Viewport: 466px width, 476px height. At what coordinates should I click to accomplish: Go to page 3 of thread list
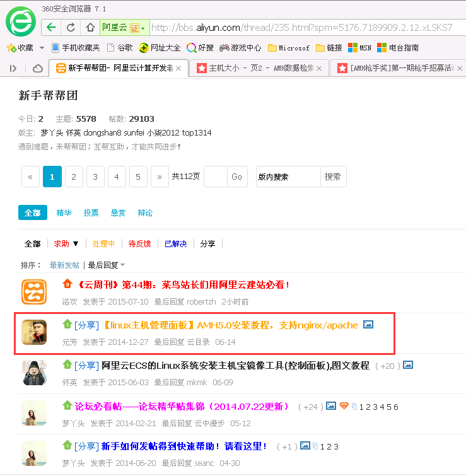coord(95,177)
